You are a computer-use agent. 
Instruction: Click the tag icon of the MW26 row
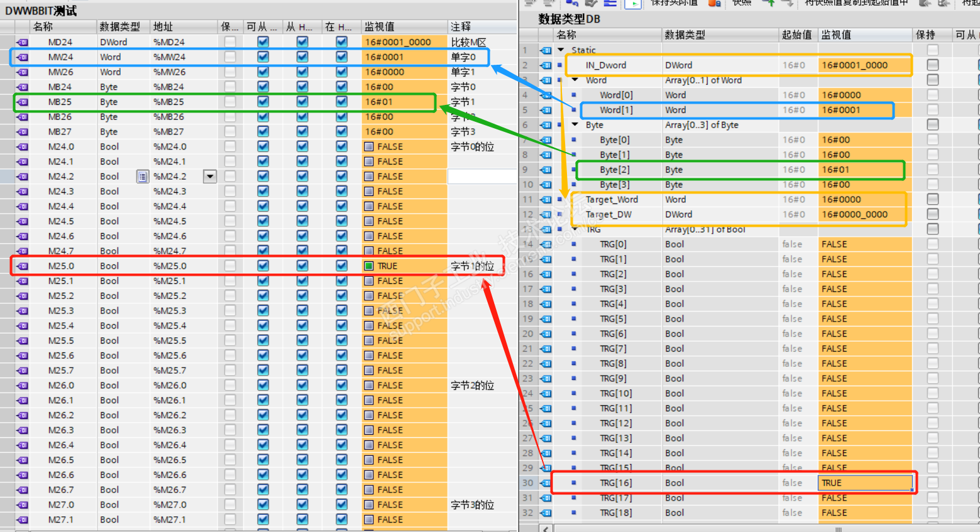coord(23,72)
